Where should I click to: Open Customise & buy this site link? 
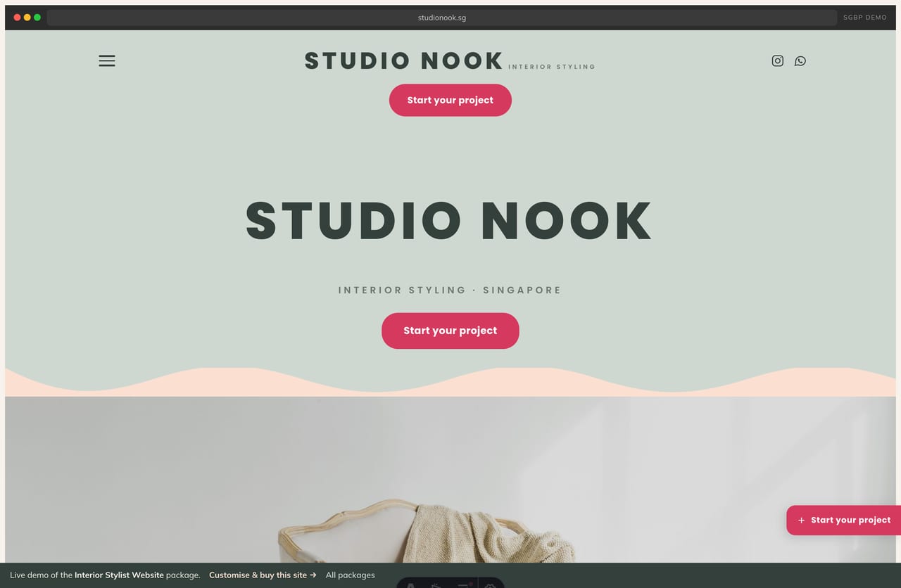[x=263, y=575]
